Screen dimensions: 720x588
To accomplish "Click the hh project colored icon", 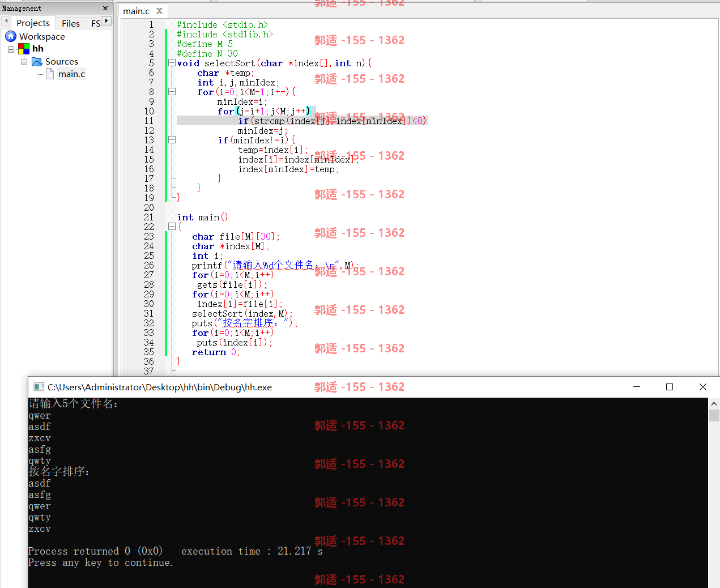I will coord(24,49).
